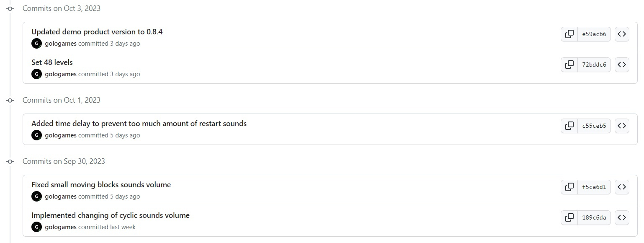Open commit hash link 189c6da
Image resolution: width=644 pixels, height=243 pixels.
coord(594,218)
